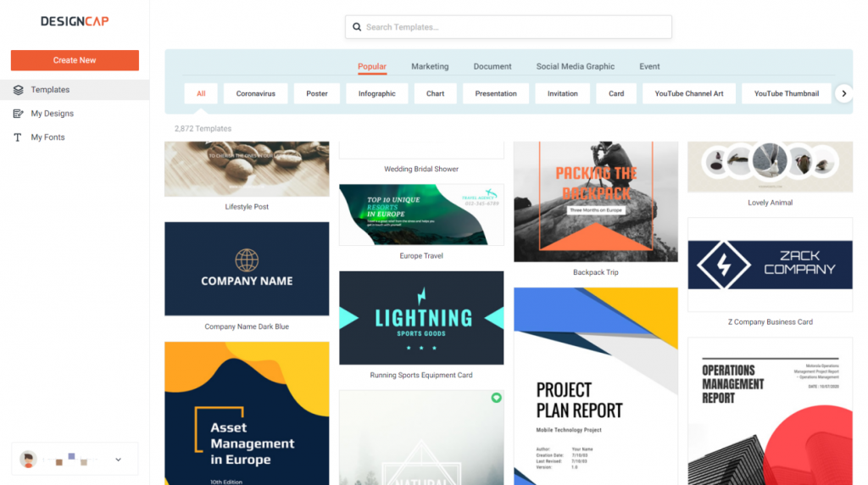868x485 pixels.
Task: Click the DesignCap logo
Action: coord(75,21)
